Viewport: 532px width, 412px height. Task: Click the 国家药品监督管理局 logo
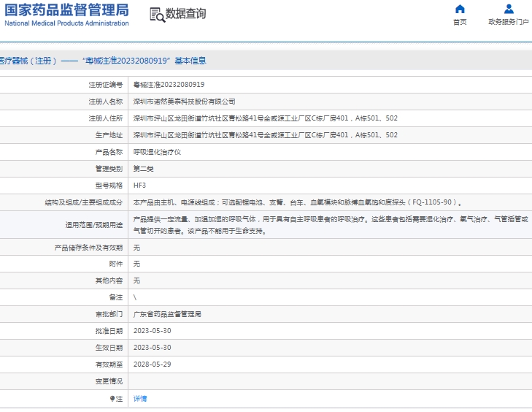pyautogui.click(x=66, y=10)
